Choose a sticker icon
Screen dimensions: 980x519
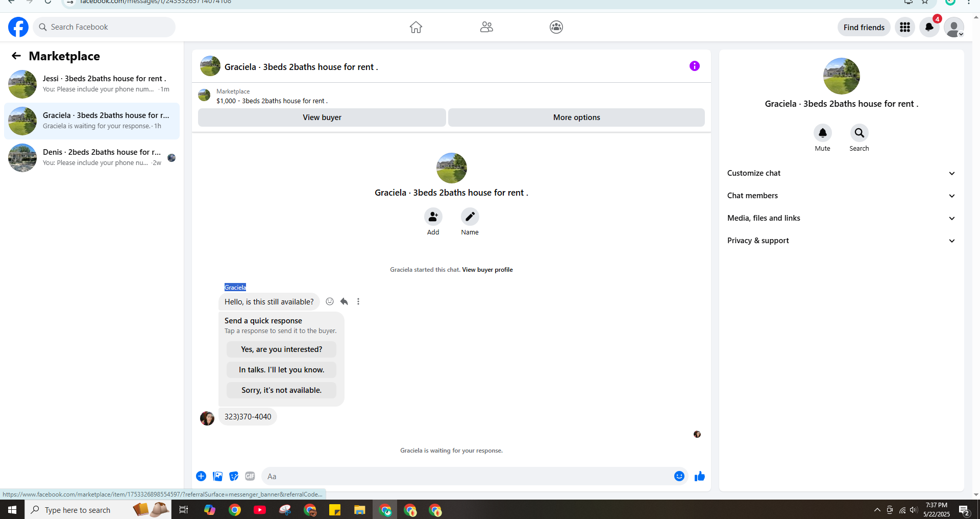(234, 476)
